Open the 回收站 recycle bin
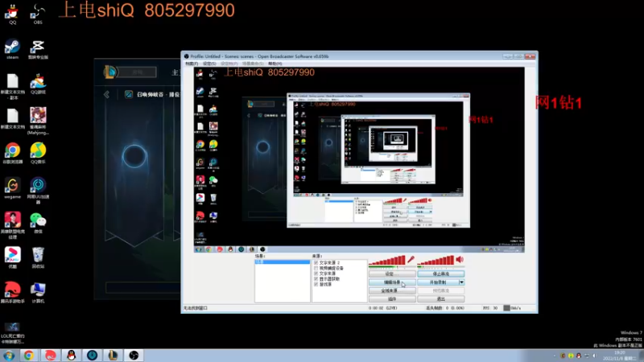The width and height of the screenshot is (644, 362). (38, 258)
